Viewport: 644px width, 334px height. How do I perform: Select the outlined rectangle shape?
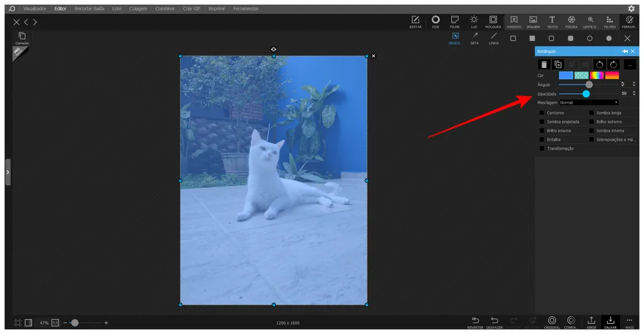click(x=513, y=38)
